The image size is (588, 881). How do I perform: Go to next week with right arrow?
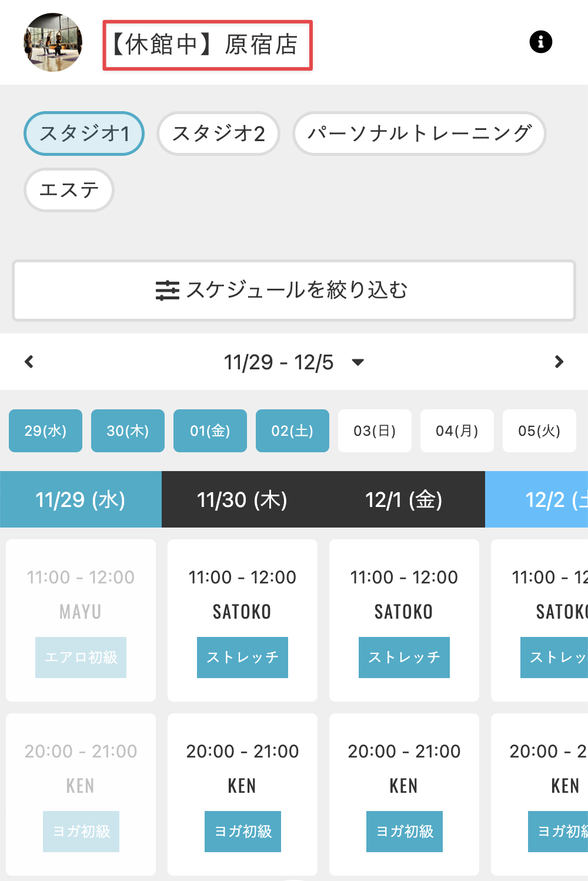coord(559,362)
